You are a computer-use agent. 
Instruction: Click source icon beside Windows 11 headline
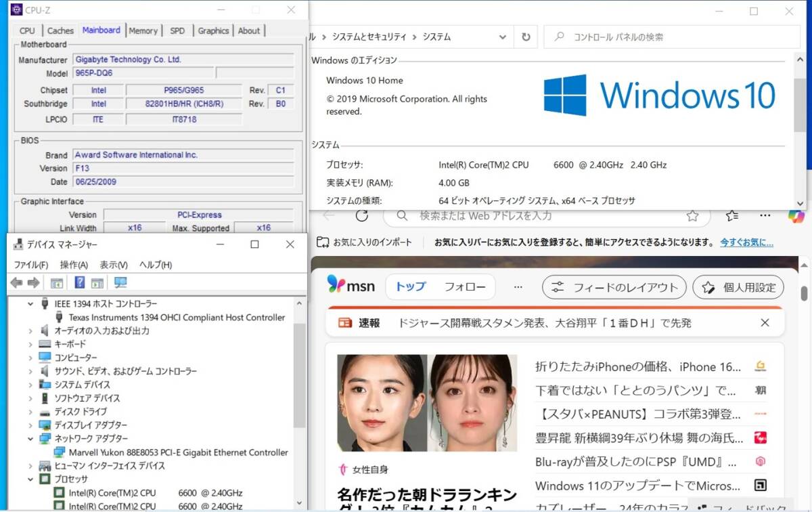coord(761,486)
